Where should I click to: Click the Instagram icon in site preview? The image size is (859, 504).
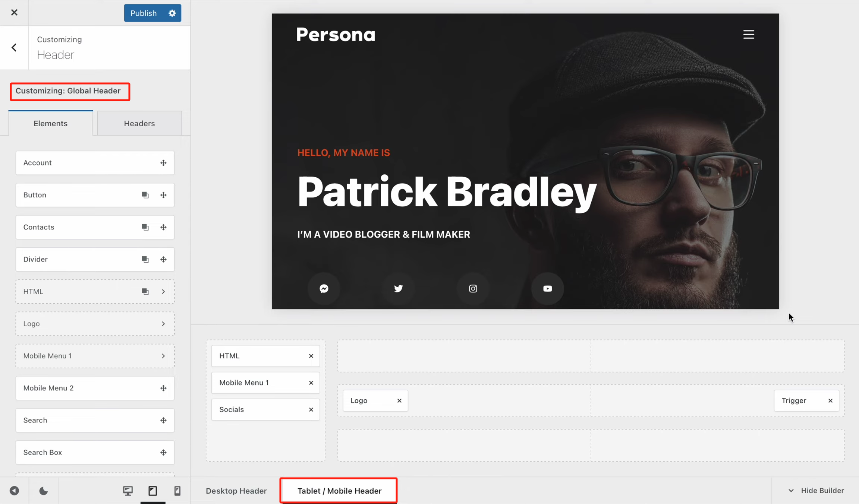473,288
